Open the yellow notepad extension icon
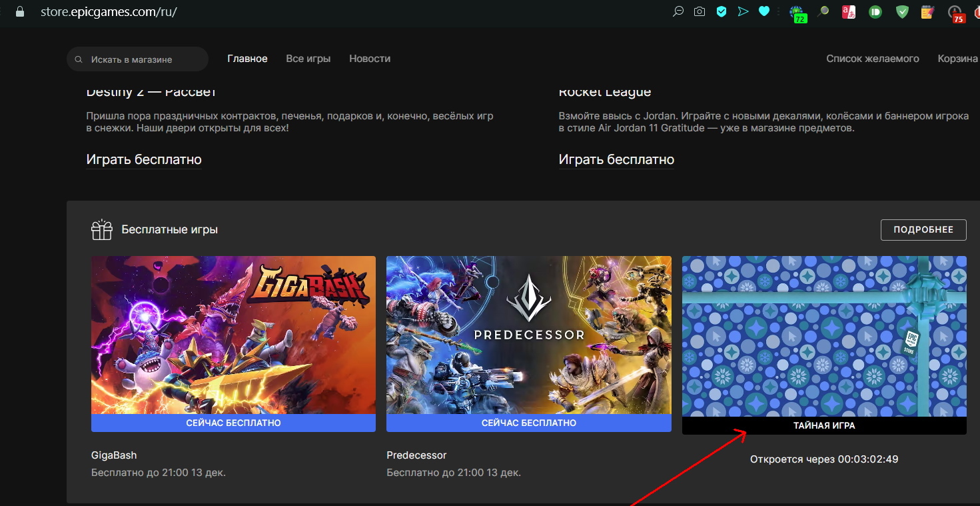980x506 pixels. click(x=927, y=11)
